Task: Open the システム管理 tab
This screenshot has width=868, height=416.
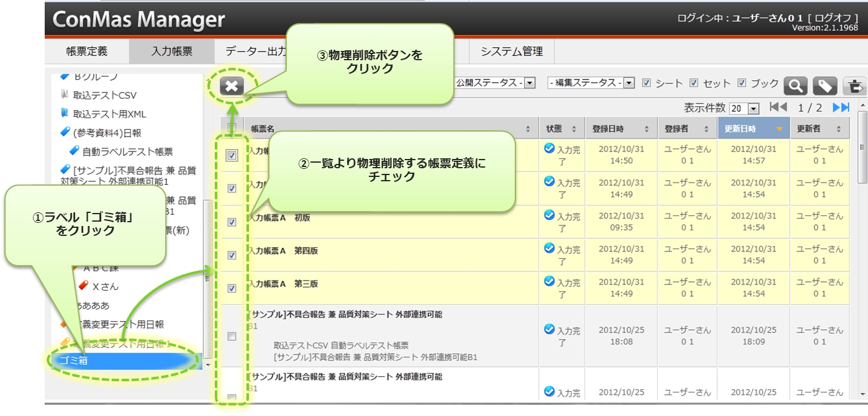Action: (512, 52)
